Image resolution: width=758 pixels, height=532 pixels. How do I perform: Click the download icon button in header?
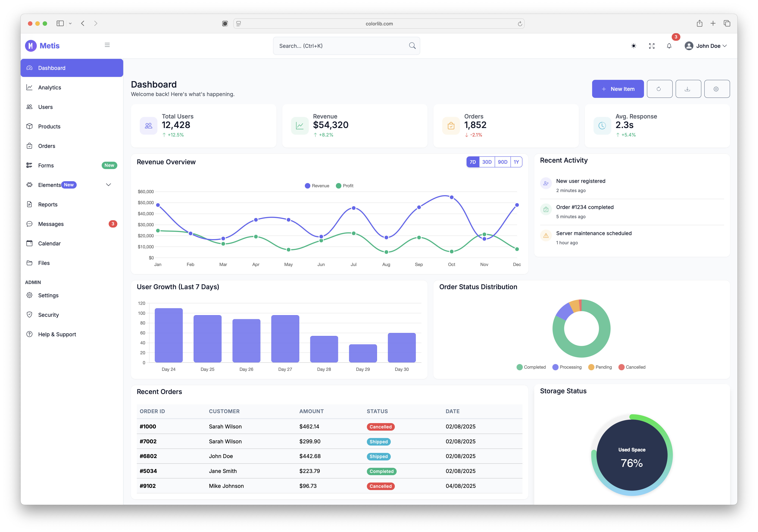(688, 89)
